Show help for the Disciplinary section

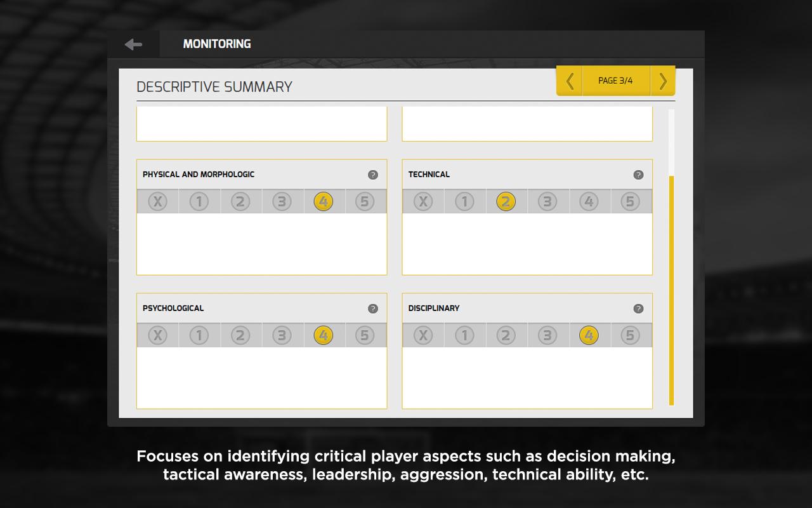click(x=638, y=309)
